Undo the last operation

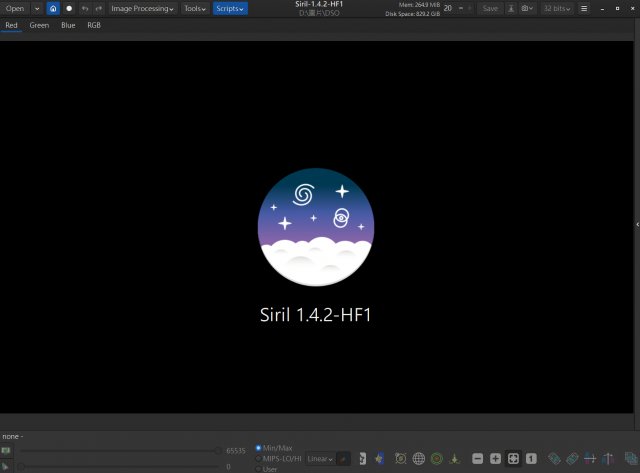tap(84, 8)
